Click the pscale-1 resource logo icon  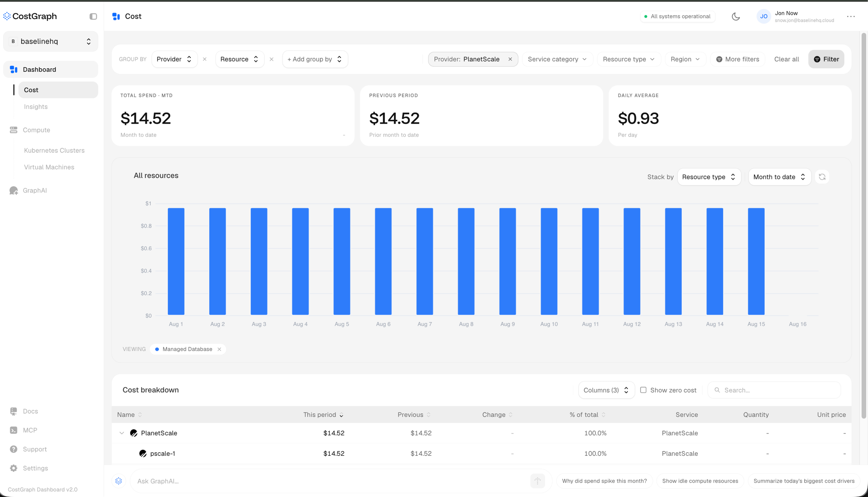point(143,454)
